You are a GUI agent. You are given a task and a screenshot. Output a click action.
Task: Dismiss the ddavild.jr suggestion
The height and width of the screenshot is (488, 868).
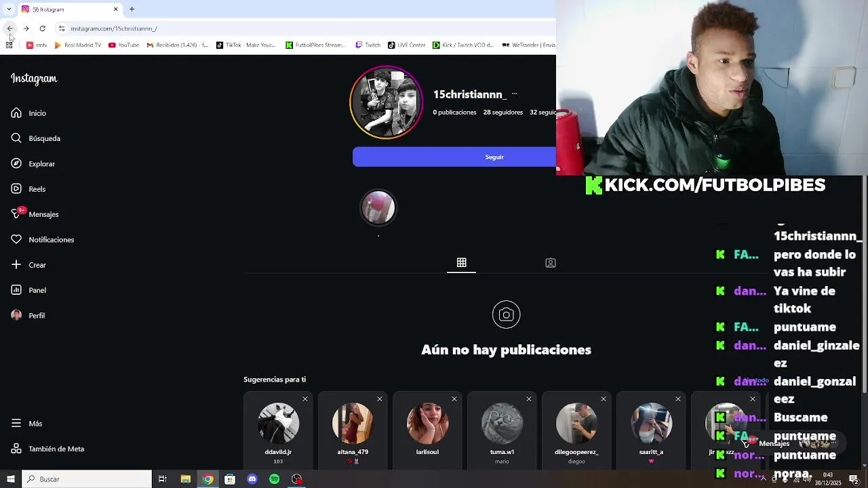point(305,399)
